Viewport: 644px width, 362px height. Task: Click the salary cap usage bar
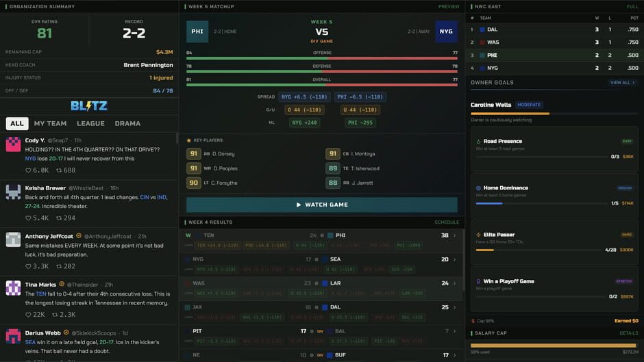click(554, 346)
